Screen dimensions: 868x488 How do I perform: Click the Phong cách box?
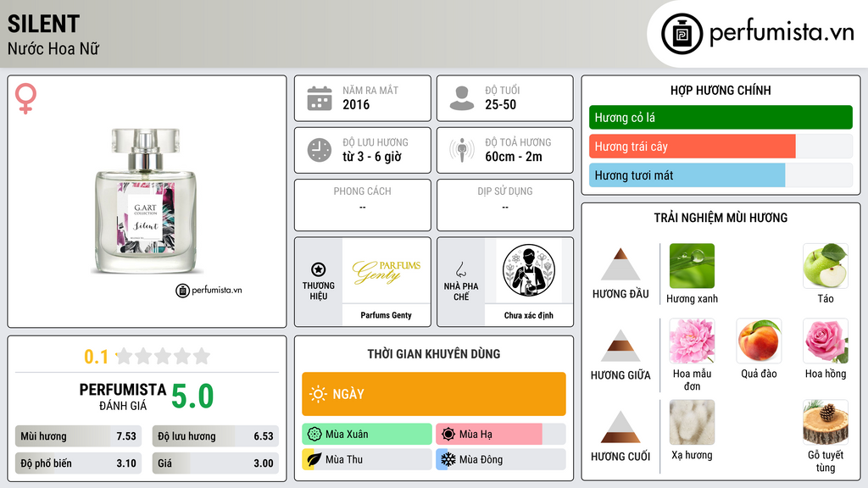[363, 205]
